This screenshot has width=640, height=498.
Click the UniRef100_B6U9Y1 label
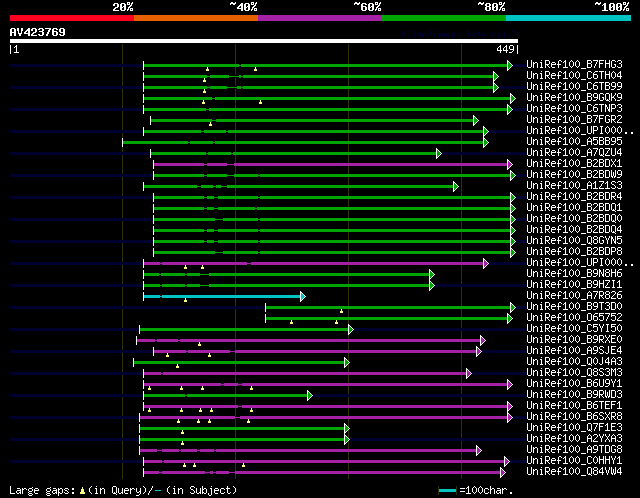click(574, 384)
